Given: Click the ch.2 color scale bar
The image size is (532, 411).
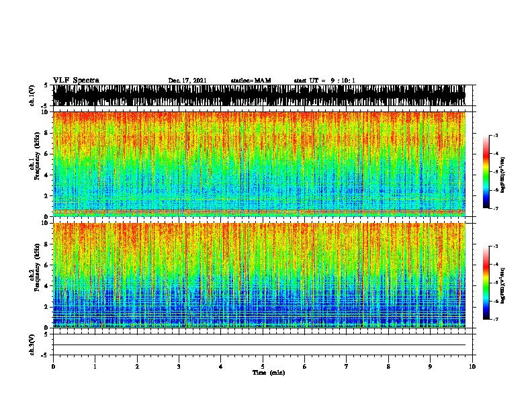Looking at the screenshot, I should 486,283.
